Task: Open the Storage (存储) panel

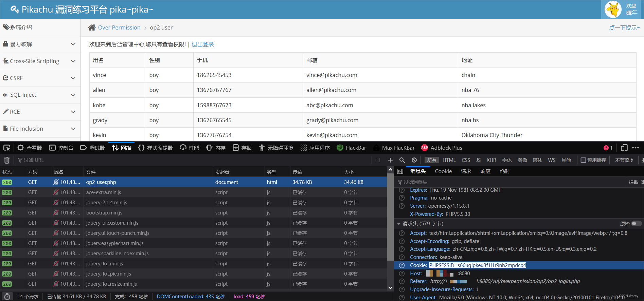Action: pos(242,148)
